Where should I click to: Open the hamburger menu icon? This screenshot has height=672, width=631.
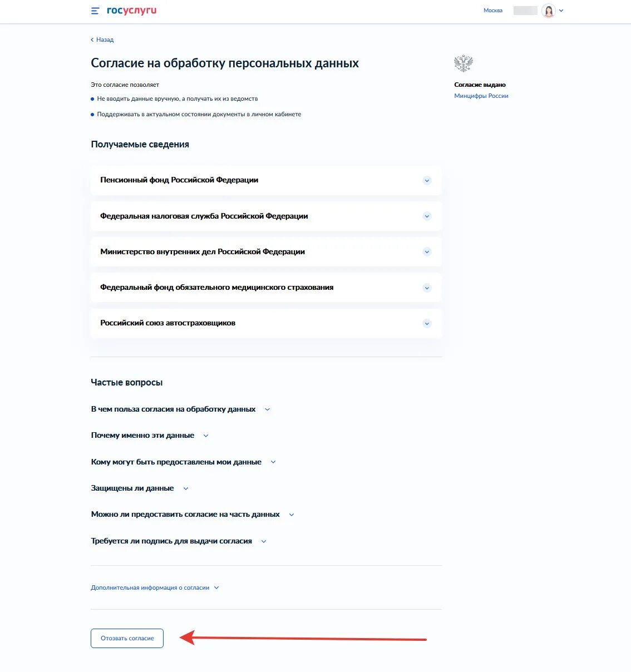pos(95,11)
